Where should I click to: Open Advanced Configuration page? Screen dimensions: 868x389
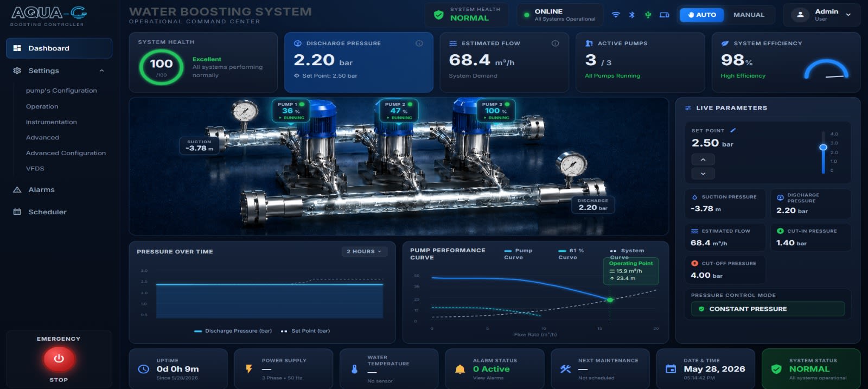point(66,153)
